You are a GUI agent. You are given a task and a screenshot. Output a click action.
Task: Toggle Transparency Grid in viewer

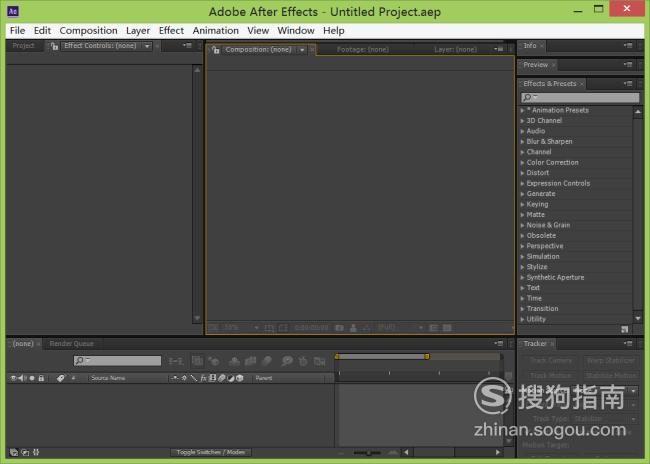[447, 328]
